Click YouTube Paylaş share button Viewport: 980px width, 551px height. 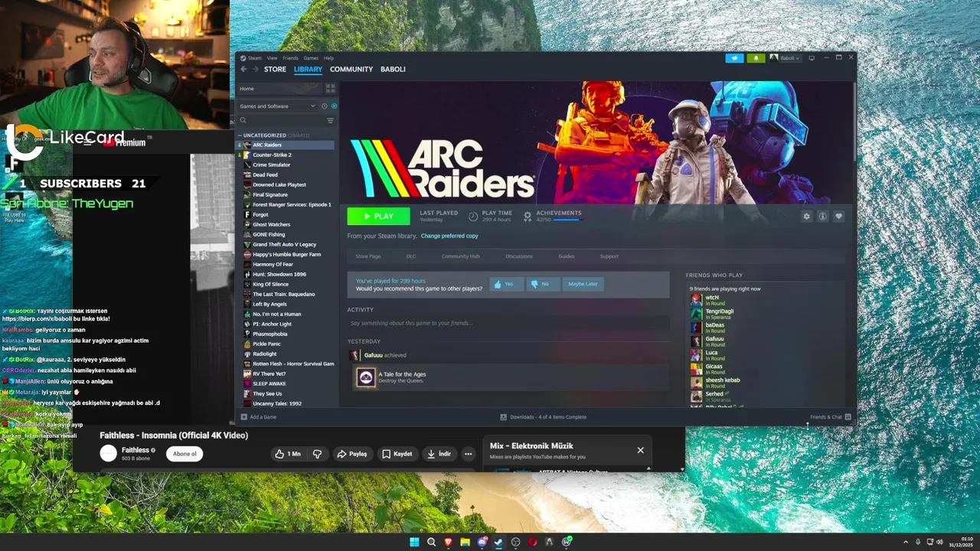click(x=351, y=454)
